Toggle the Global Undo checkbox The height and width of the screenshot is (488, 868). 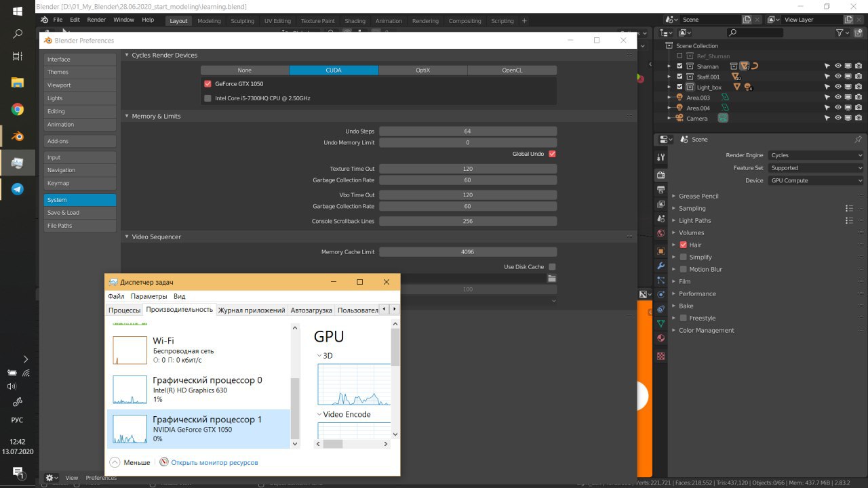(552, 154)
